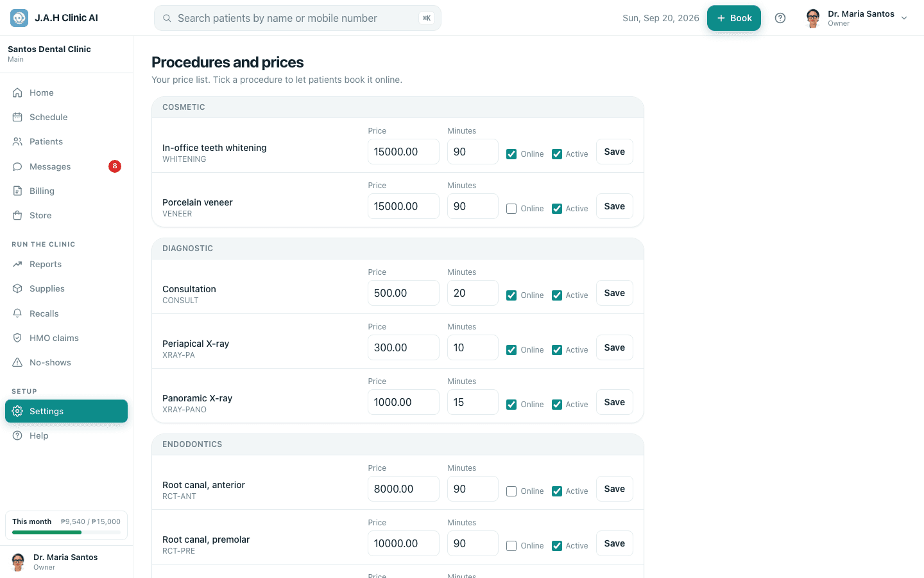
Task: Click the XRAY-PANO procedure code
Action: (x=184, y=410)
